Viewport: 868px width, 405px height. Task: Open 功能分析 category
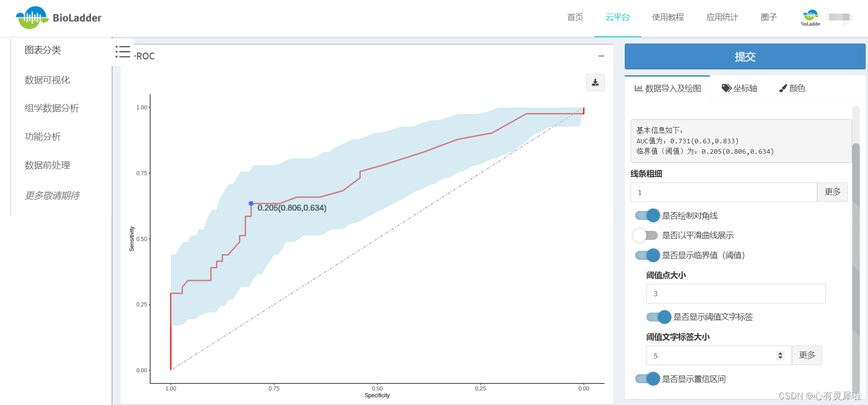click(43, 137)
